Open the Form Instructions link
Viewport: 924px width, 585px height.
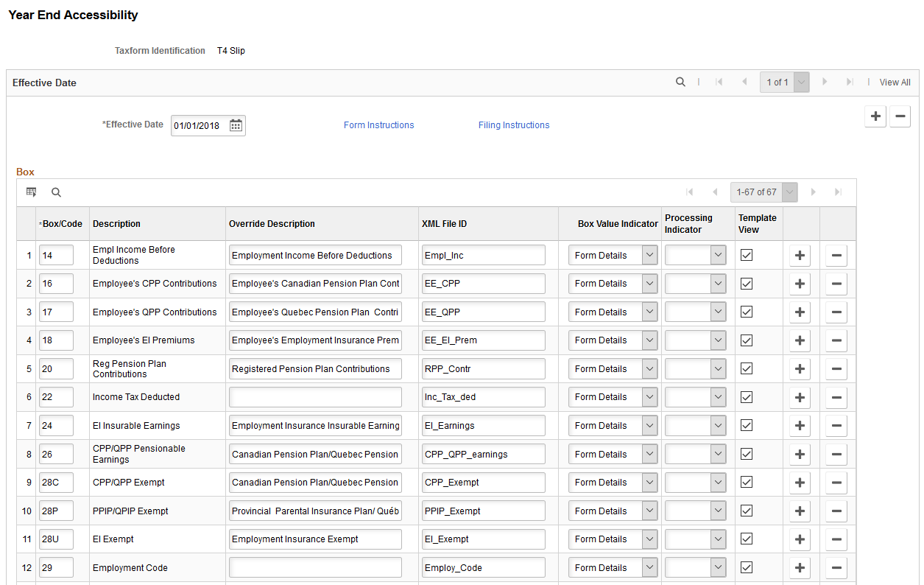tap(379, 125)
